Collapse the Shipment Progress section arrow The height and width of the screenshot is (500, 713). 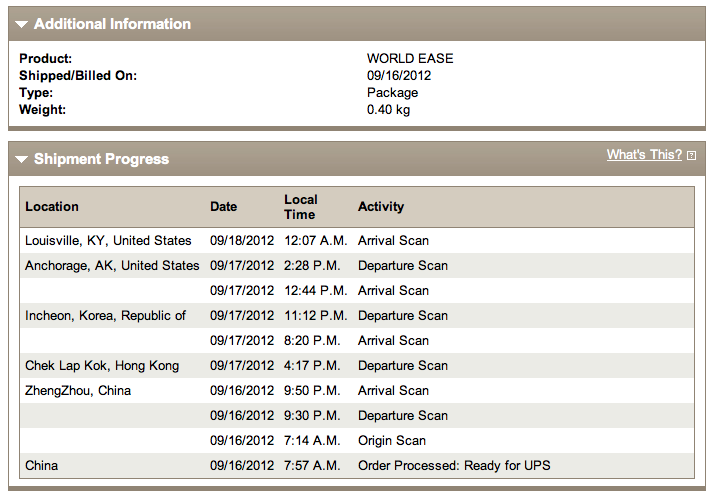coord(22,159)
